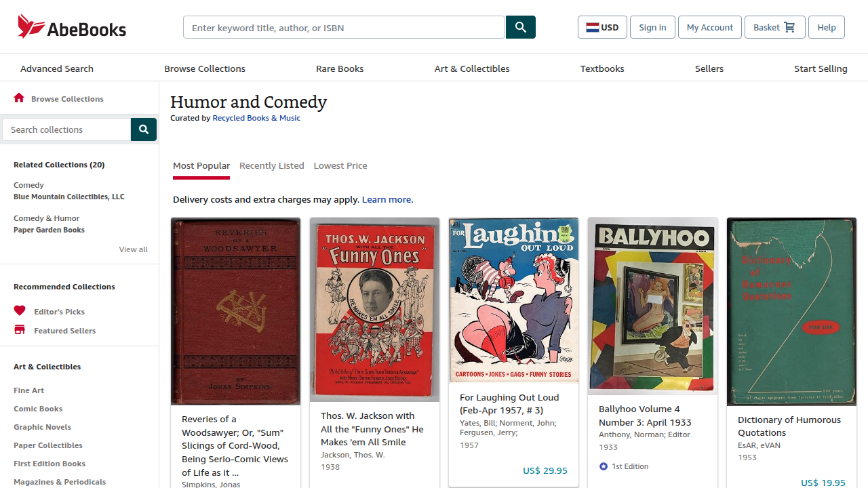This screenshot has height=488, width=868.
Task: Click the Learn more link
Action: tap(387, 199)
